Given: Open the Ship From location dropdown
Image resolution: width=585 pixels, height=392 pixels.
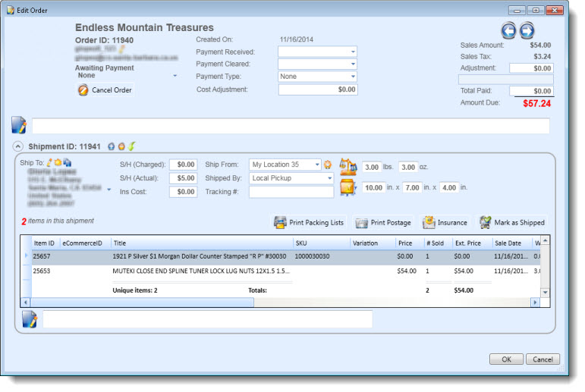Looking at the screenshot, I should (316, 165).
